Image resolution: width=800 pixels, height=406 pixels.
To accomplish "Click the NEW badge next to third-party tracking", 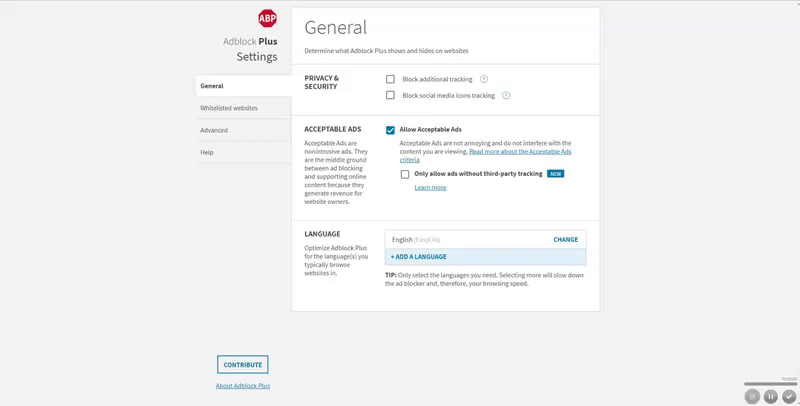I will coord(555,174).
